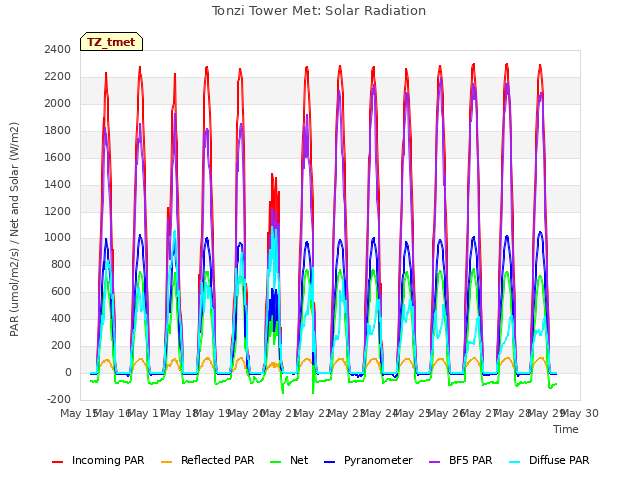Click the cyan Diffuse PAR legend swatch

pos(515,462)
